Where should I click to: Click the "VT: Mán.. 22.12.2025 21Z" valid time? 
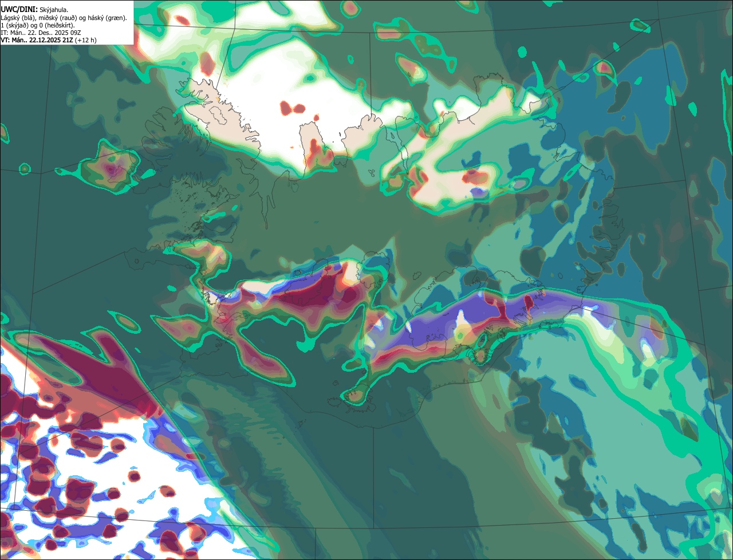37,41
